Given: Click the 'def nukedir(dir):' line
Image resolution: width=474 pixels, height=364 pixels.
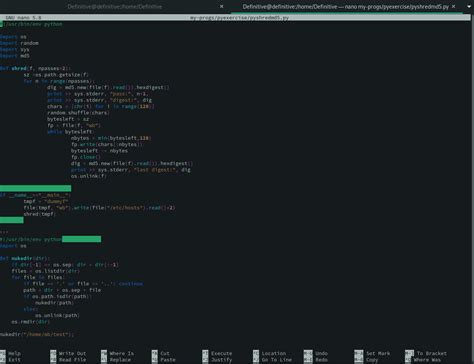Looking at the screenshot, I should pos(25,258).
